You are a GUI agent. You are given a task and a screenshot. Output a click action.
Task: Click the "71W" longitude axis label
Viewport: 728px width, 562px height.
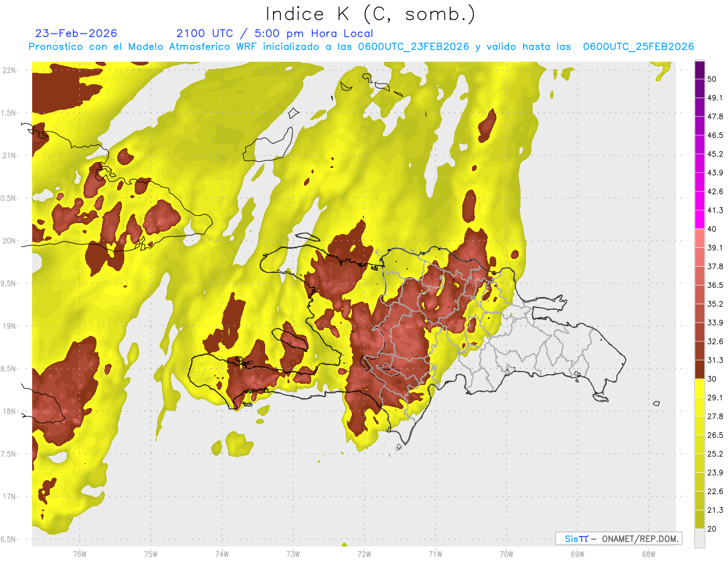point(436,554)
